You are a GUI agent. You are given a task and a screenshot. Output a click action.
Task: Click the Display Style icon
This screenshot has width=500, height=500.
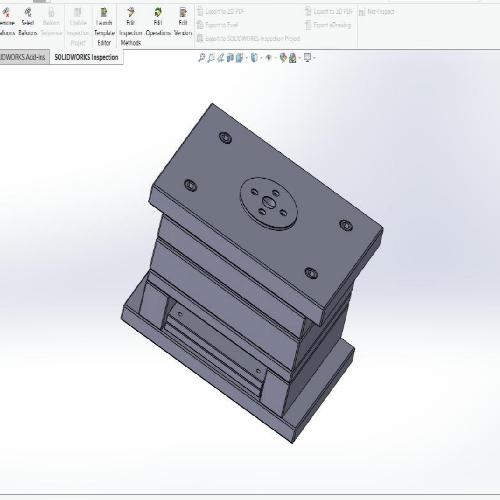click(x=254, y=58)
